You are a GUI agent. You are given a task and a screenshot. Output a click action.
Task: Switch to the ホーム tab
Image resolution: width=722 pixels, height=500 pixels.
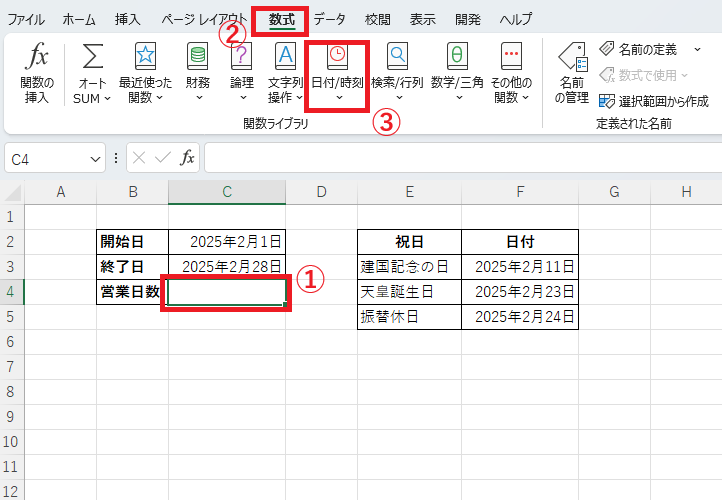pyautogui.click(x=79, y=19)
